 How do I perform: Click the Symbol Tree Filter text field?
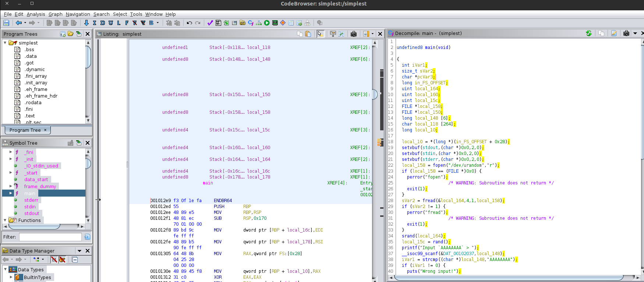coord(50,237)
